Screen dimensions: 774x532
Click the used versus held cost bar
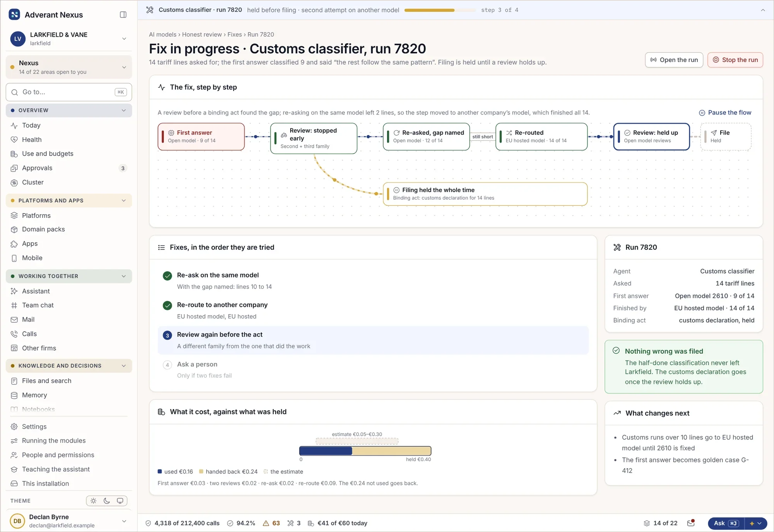coord(365,451)
